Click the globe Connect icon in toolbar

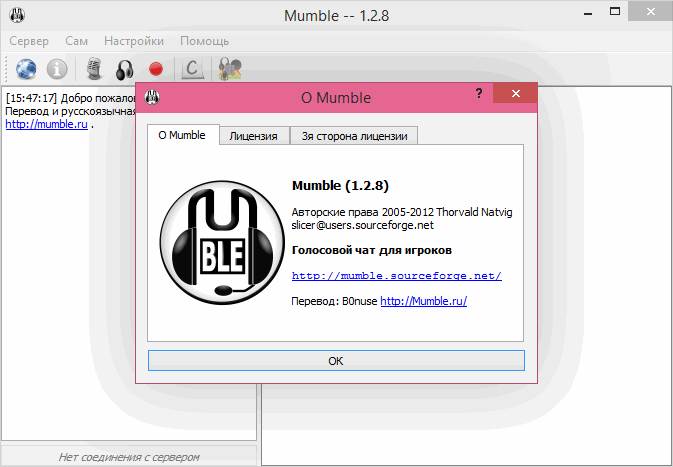[x=26, y=69]
